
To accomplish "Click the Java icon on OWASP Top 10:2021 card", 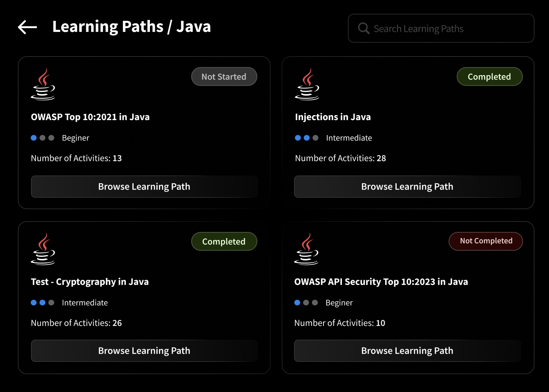I will pyautogui.click(x=43, y=84).
